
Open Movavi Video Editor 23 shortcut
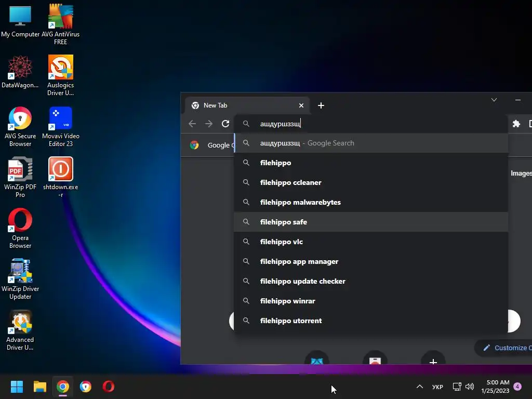coord(60,127)
